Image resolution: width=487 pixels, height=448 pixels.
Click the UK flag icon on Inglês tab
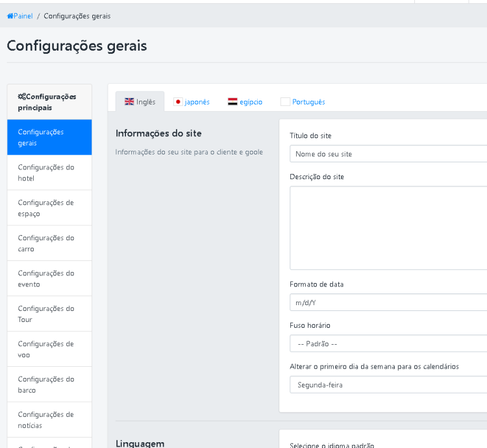coord(129,102)
